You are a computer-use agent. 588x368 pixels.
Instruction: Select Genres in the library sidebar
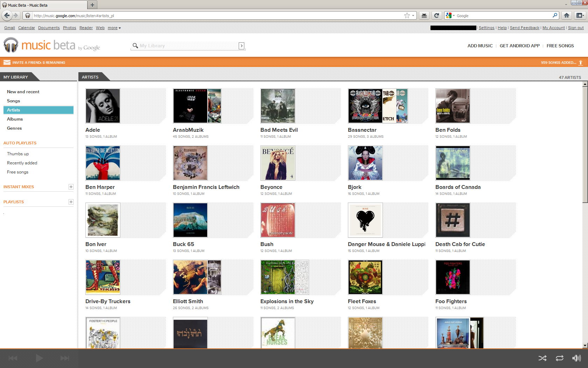[14, 128]
